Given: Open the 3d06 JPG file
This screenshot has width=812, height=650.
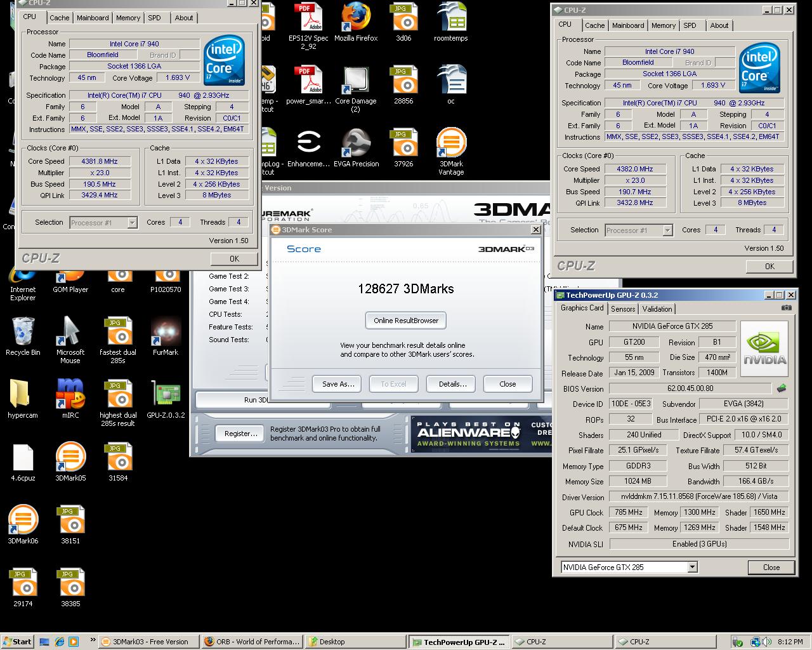Looking at the screenshot, I should [x=403, y=22].
